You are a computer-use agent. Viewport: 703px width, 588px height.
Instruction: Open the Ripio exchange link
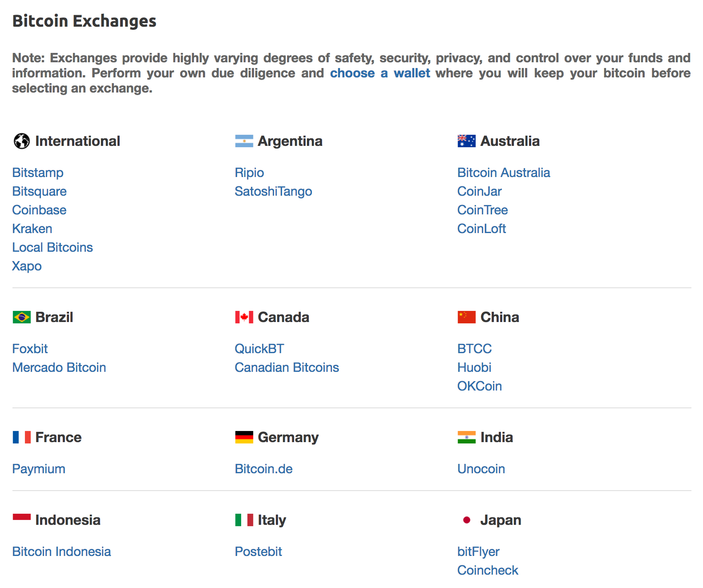pyautogui.click(x=250, y=173)
